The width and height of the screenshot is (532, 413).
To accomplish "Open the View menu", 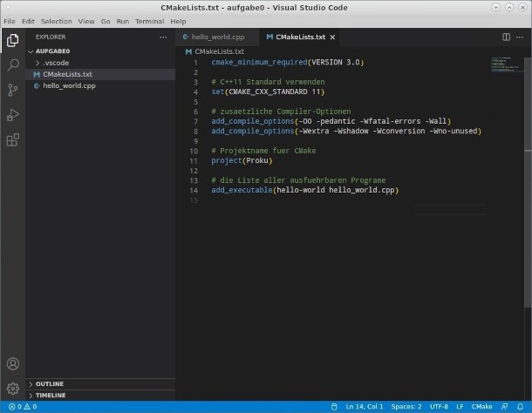I will (86, 22).
